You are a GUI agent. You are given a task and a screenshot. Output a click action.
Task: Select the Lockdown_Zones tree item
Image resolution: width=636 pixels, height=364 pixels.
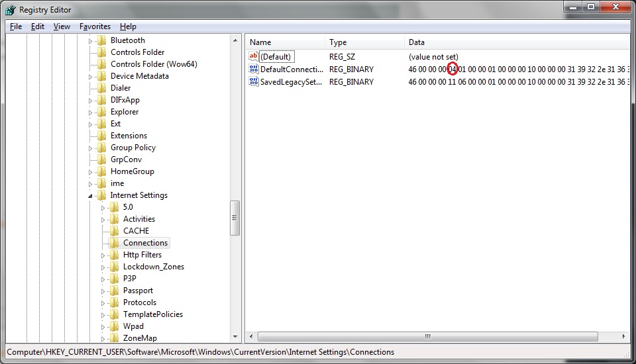154,267
